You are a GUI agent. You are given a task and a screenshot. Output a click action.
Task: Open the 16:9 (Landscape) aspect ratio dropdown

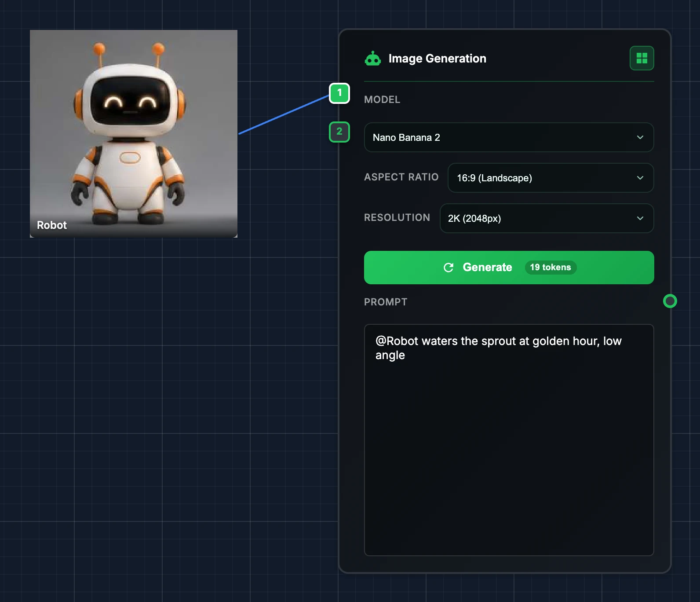(x=551, y=178)
